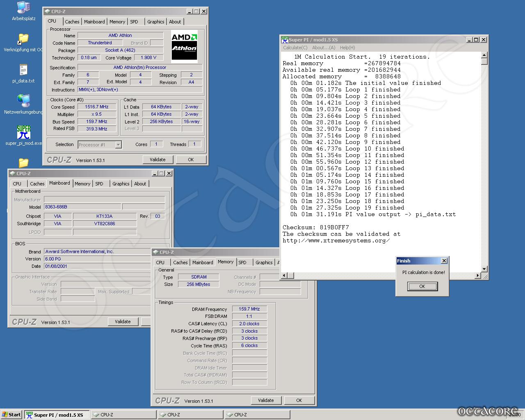
Task: Select the pi_data.txt desktop file
Action: 23,73
